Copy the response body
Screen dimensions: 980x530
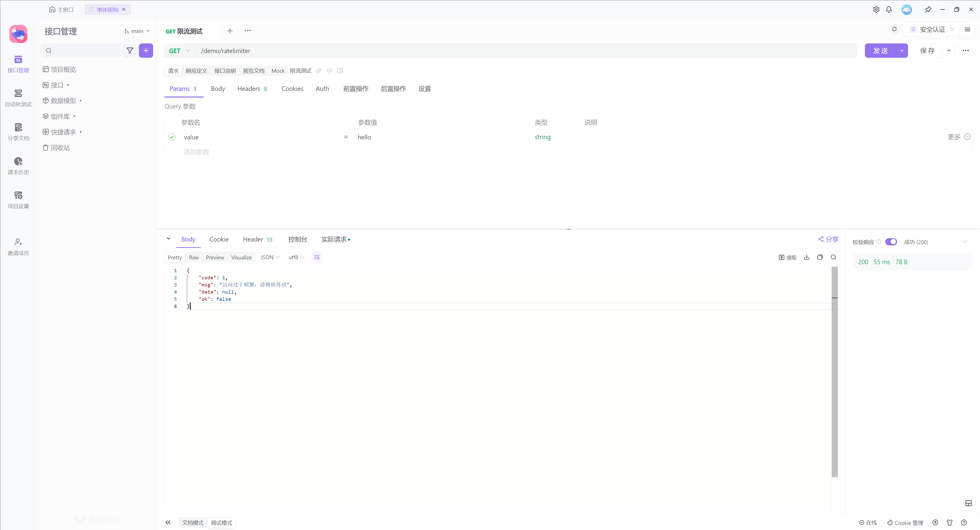click(820, 258)
